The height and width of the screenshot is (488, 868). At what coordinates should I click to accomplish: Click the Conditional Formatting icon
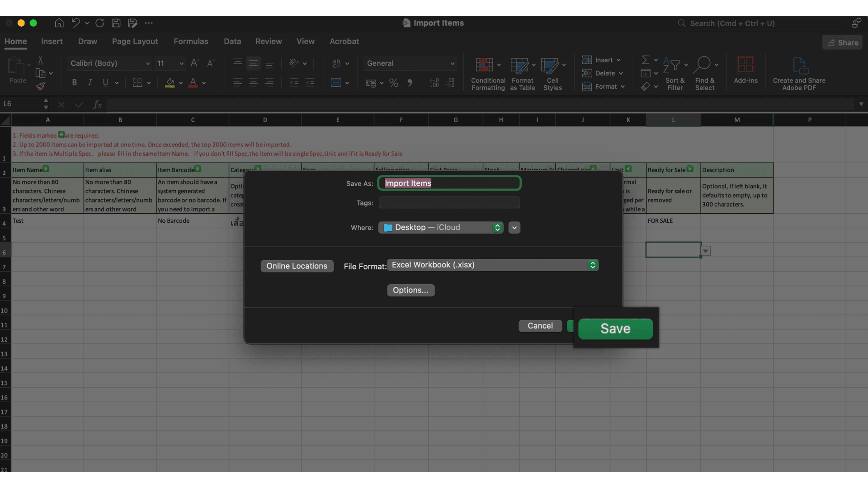484,65
